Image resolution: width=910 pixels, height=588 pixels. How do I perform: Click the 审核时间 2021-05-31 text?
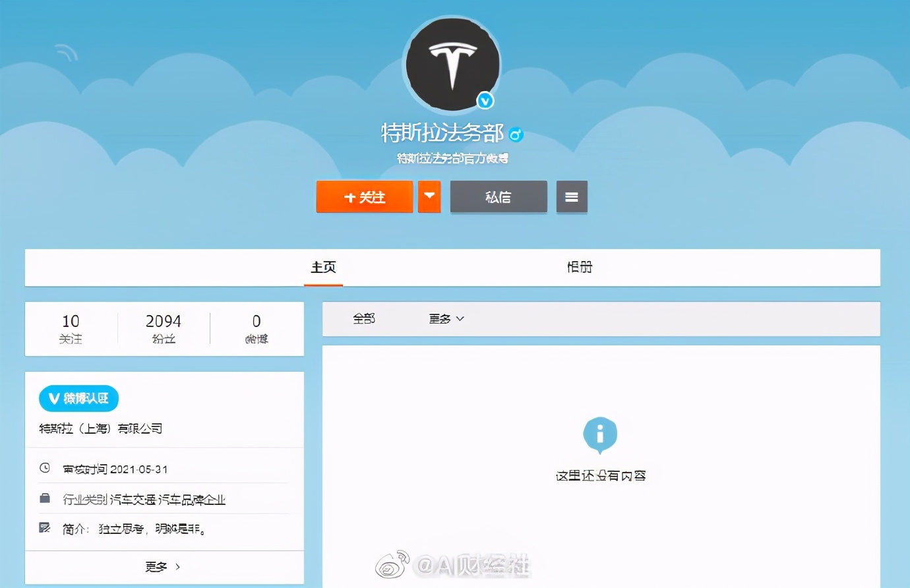pyautogui.click(x=115, y=469)
